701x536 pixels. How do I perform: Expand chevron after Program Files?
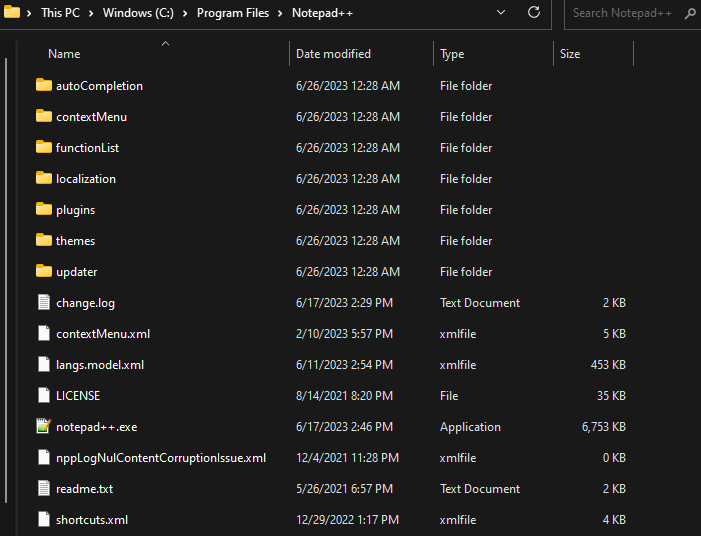(x=280, y=13)
